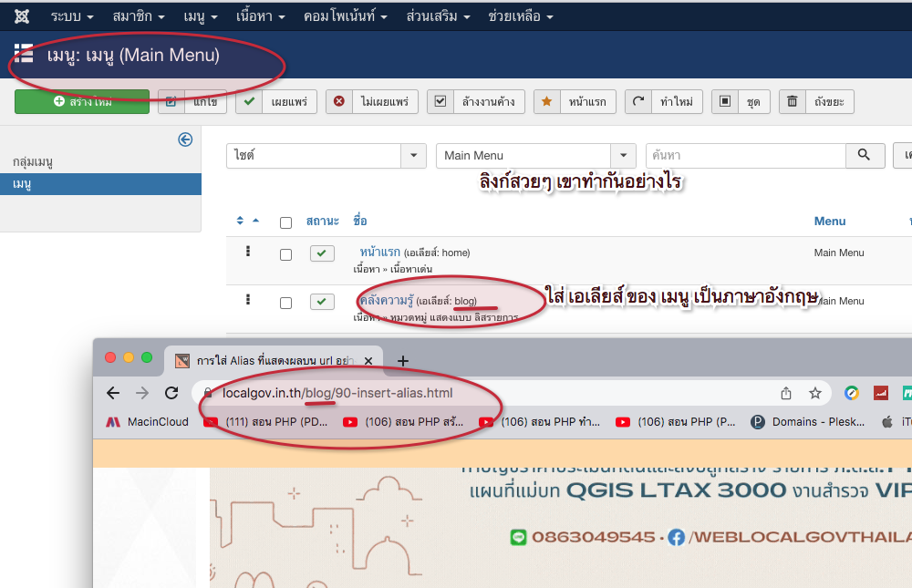912x588 pixels.
Task: Open the ไซต์ dropdown selector
Action: click(326, 156)
